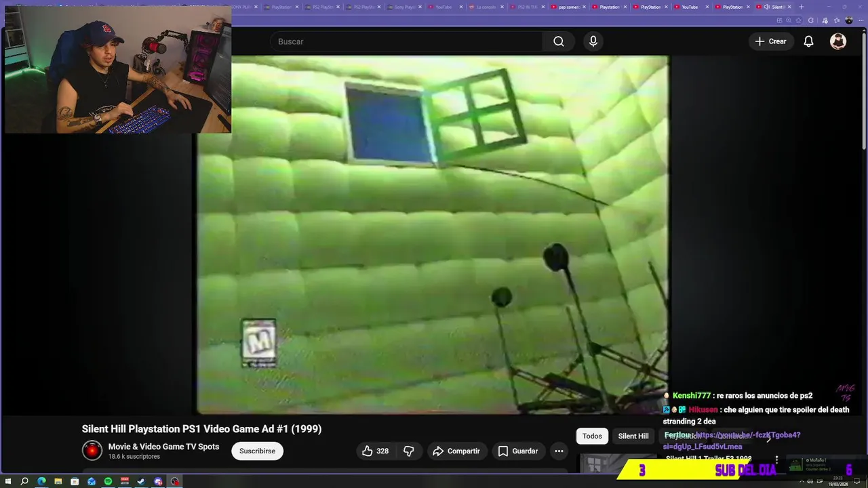Open Windows taskbar search

tap(24, 481)
